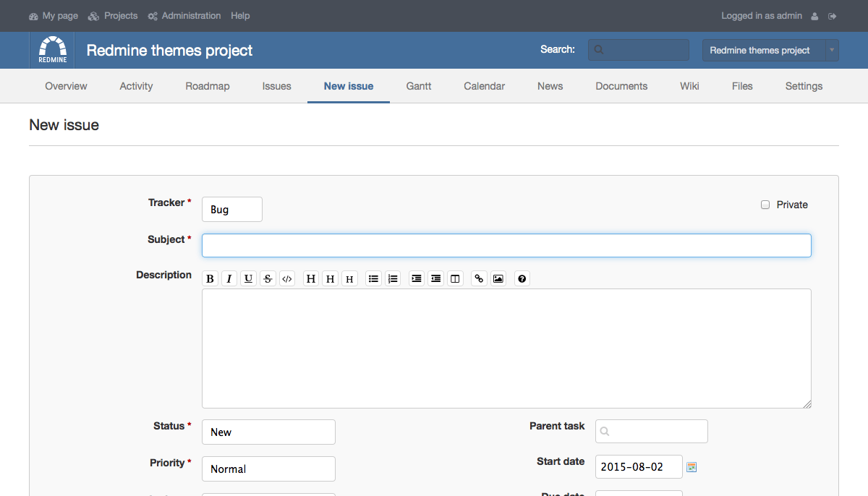Insert an image using the picture icon
Screen dimensions: 868x496
tap(498, 278)
